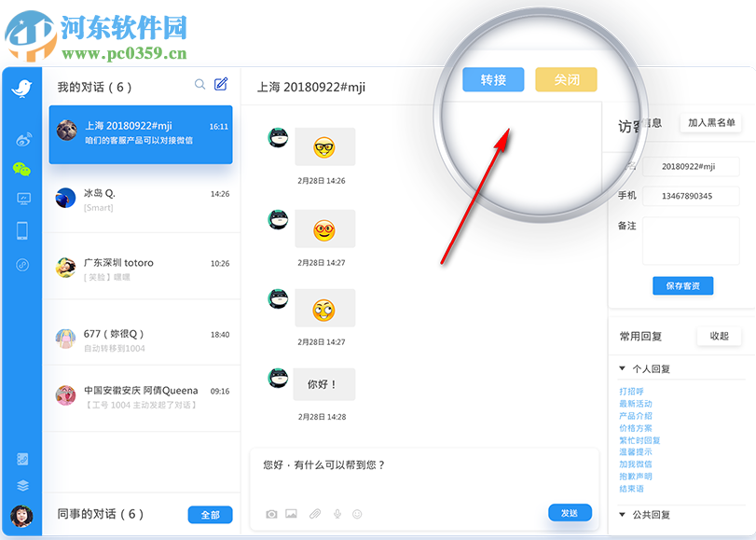This screenshot has width=756, height=540.
Task: Open the WeChat channel in the sidebar
Action: [x=21, y=169]
